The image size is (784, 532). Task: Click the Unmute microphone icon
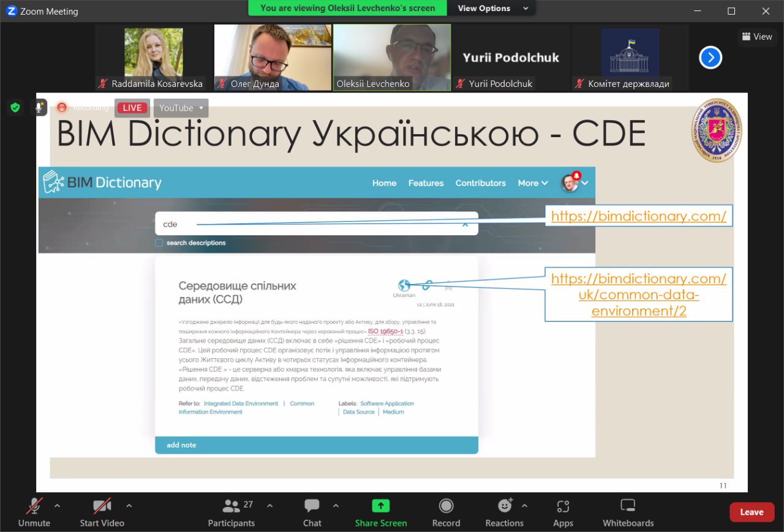pyautogui.click(x=34, y=506)
